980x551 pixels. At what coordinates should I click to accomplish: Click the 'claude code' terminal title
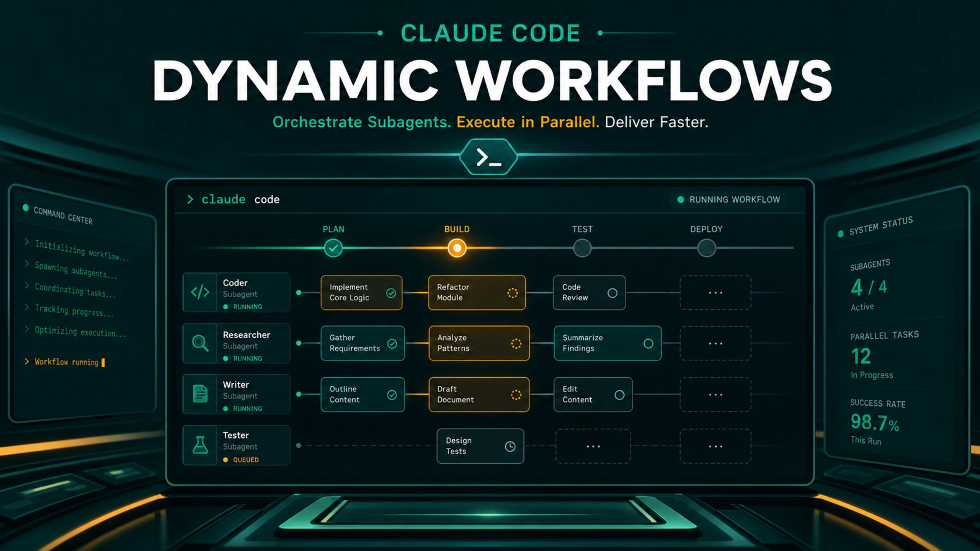coord(240,199)
